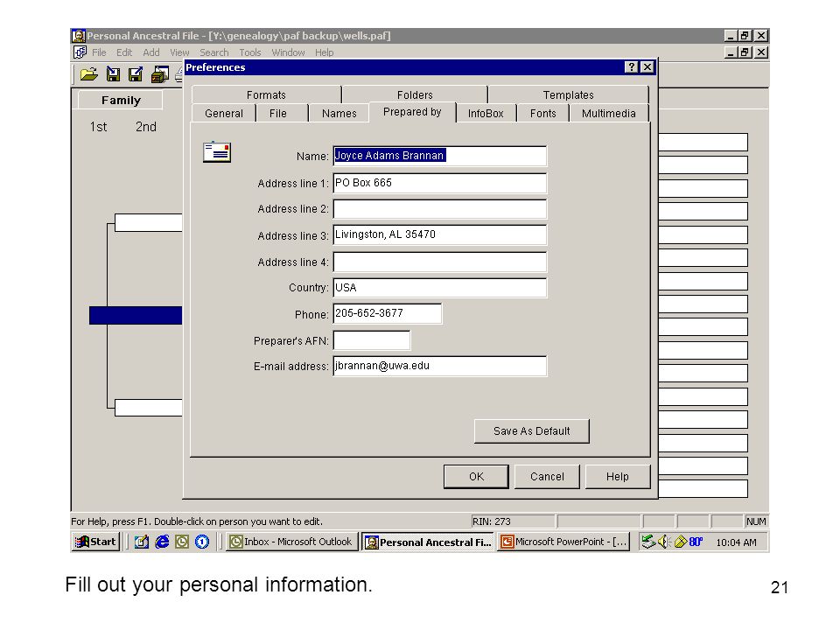Viewport: 840px width, 630px height.
Task: Click the Import (arrow into disk) toolbar icon
Action: tap(113, 74)
